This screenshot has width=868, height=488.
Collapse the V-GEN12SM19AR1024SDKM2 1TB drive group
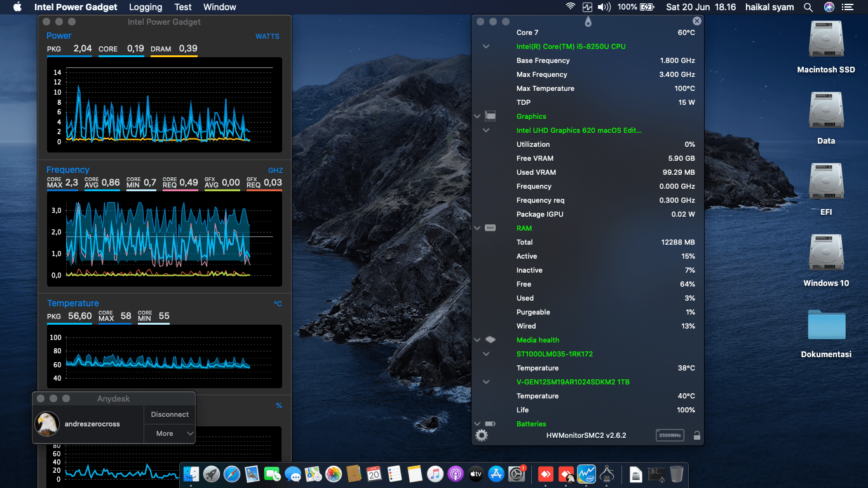click(x=486, y=382)
